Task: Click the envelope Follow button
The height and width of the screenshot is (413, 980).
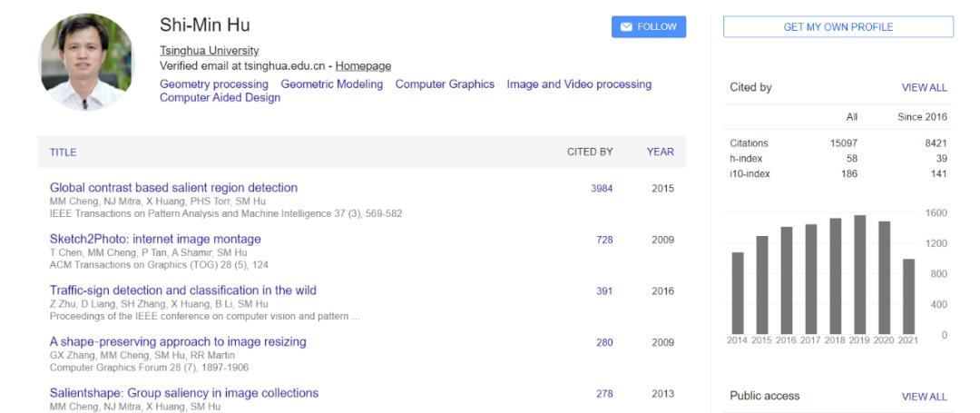Action: [648, 27]
